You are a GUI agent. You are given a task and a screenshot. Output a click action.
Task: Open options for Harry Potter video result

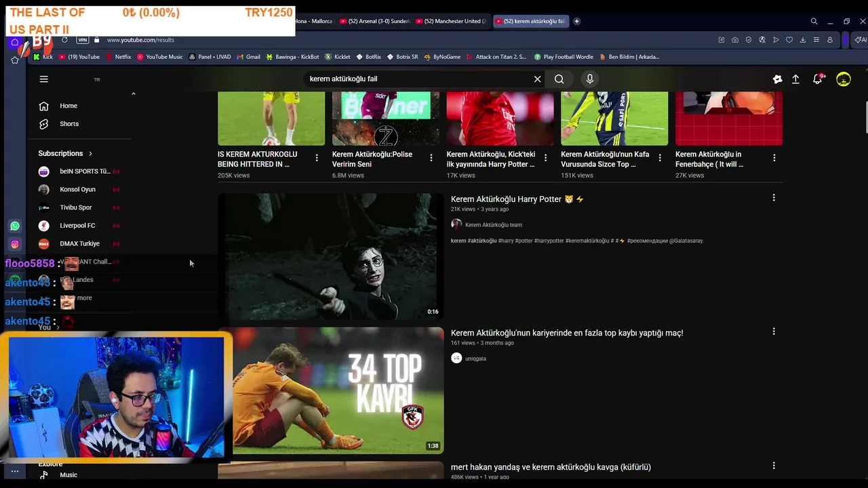click(774, 198)
